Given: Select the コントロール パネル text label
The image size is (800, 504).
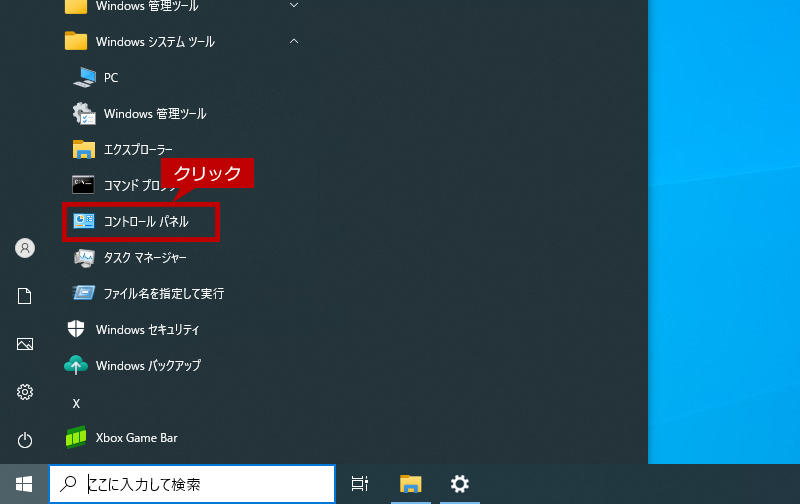Looking at the screenshot, I should coord(146,221).
